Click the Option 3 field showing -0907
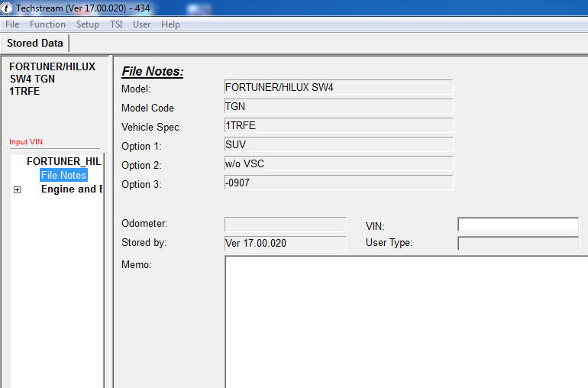 [338, 183]
